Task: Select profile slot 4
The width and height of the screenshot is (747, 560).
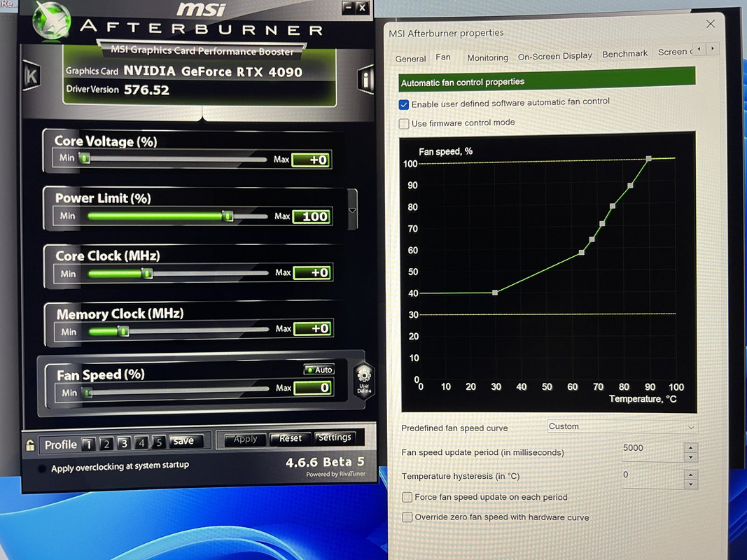Action: click(x=141, y=443)
